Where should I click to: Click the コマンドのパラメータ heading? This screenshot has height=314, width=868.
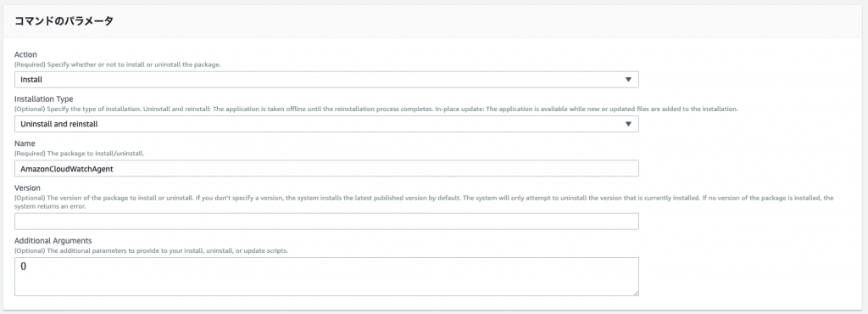(x=64, y=21)
